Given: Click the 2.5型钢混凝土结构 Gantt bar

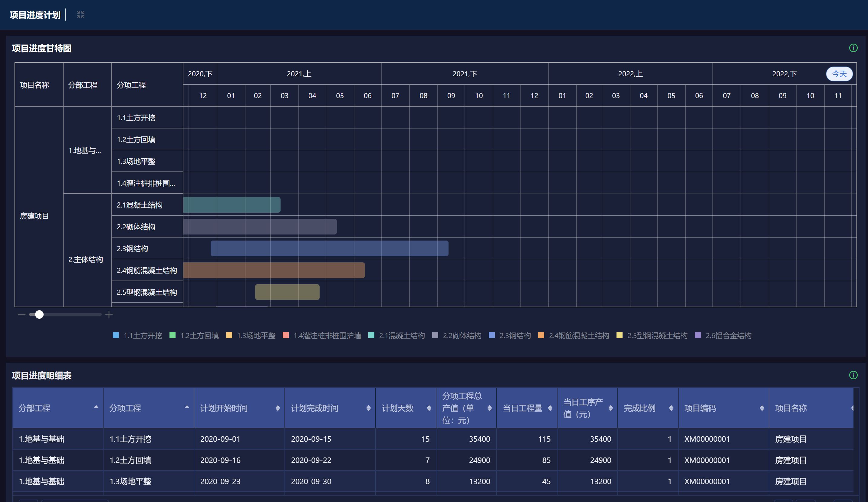Looking at the screenshot, I should point(287,292).
